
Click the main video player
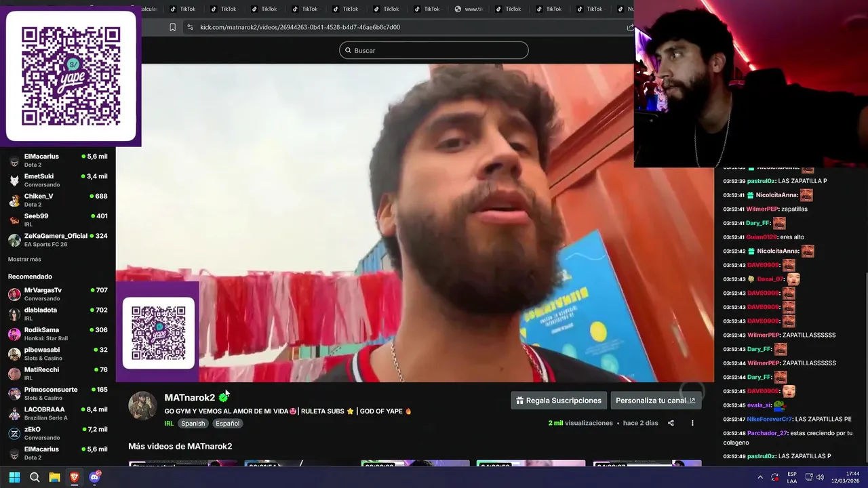[x=414, y=223]
